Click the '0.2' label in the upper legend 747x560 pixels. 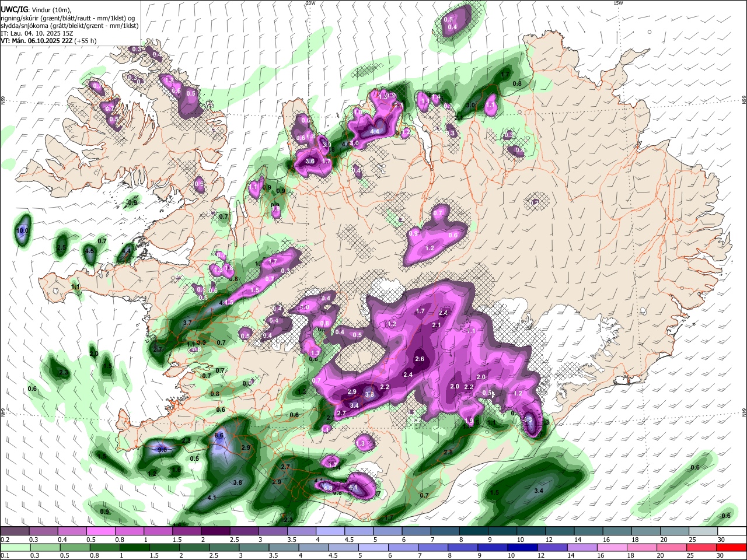pyautogui.click(x=5, y=540)
